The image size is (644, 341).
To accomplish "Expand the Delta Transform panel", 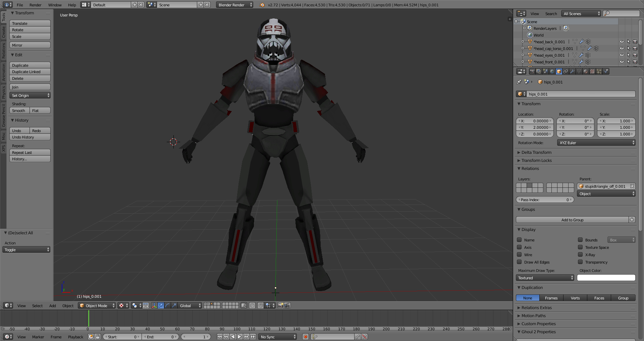I will click(536, 152).
